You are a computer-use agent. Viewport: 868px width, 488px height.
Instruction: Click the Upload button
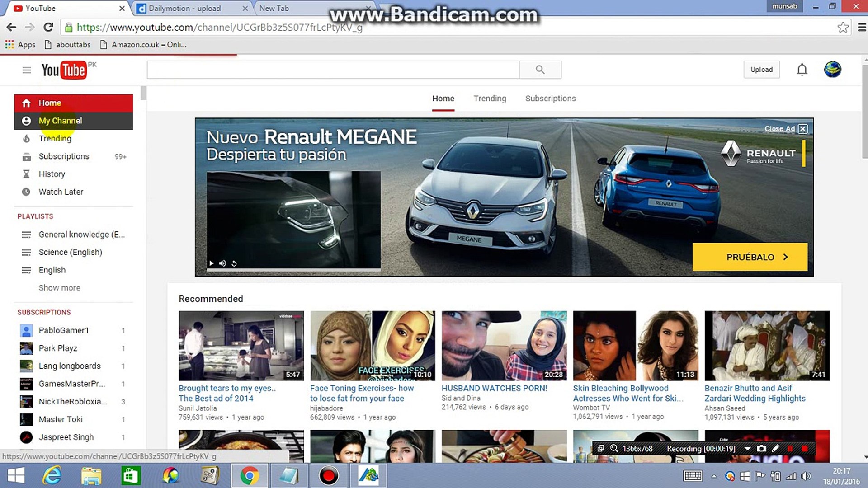tap(761, 70)
